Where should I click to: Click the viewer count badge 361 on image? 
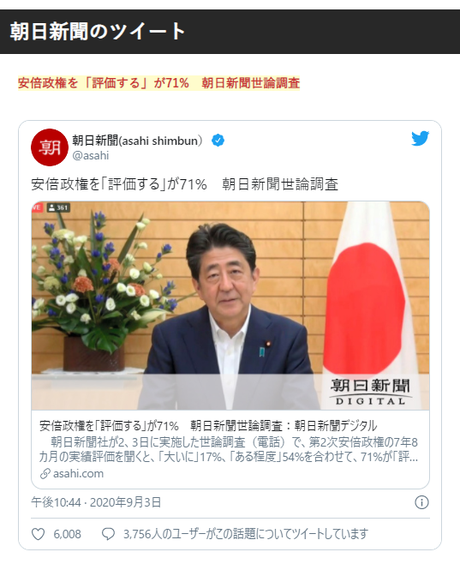[x=58, y=208]
